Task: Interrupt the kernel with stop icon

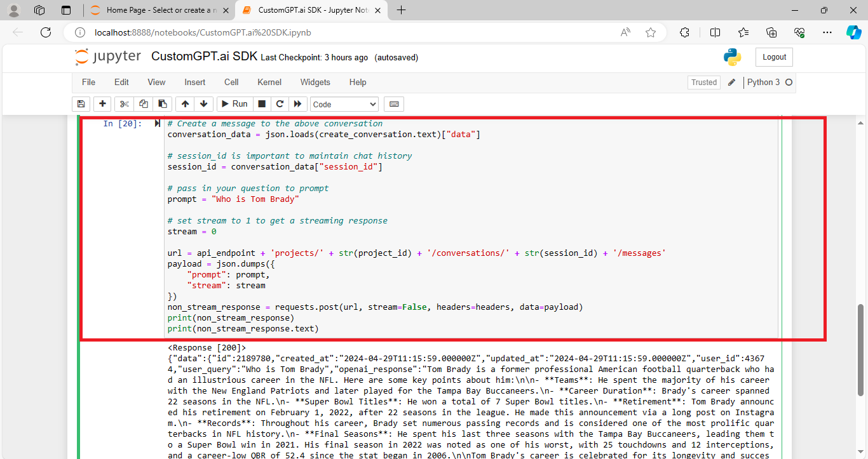Action: coord(261,103)
